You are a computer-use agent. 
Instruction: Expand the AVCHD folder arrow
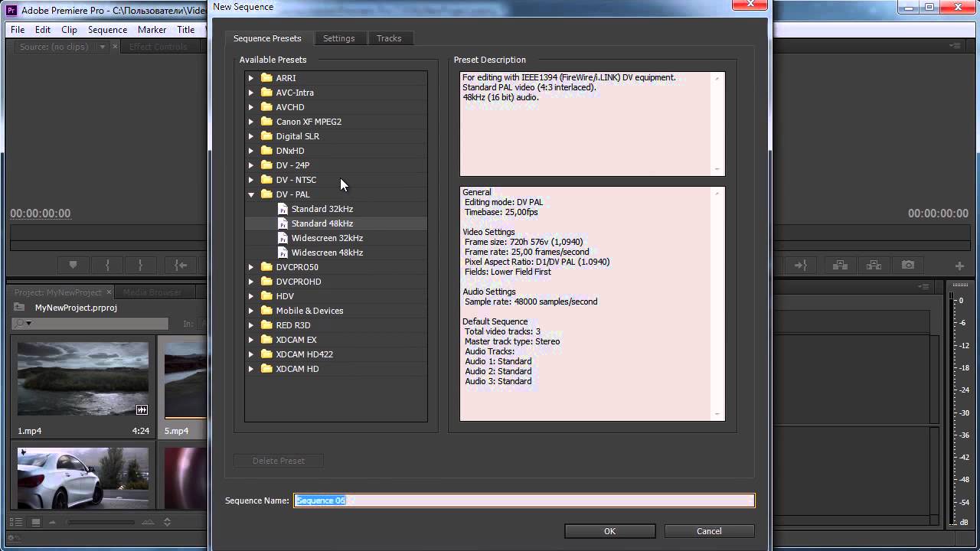pos(250,107)
